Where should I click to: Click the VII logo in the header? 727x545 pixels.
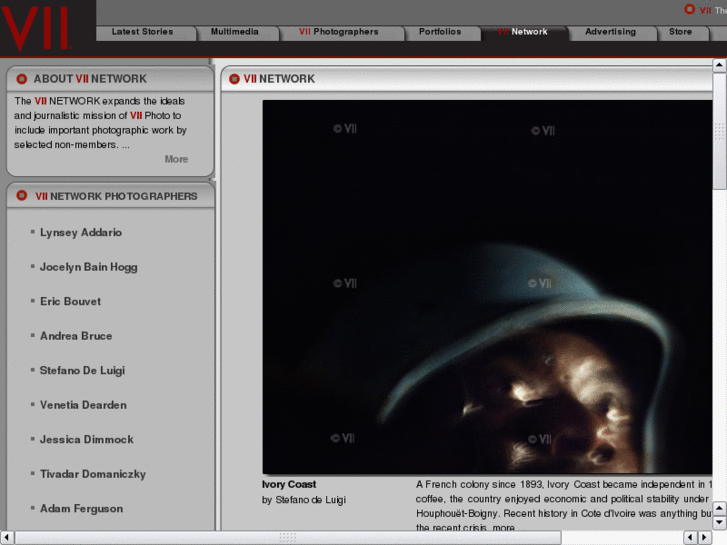pyautogui.click(x=37, y=27)
